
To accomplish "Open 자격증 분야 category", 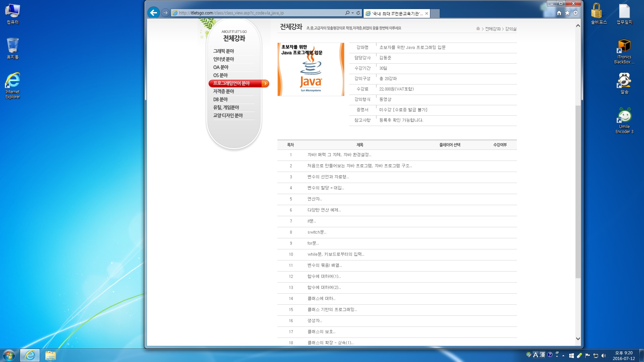I will pos(224,91).
